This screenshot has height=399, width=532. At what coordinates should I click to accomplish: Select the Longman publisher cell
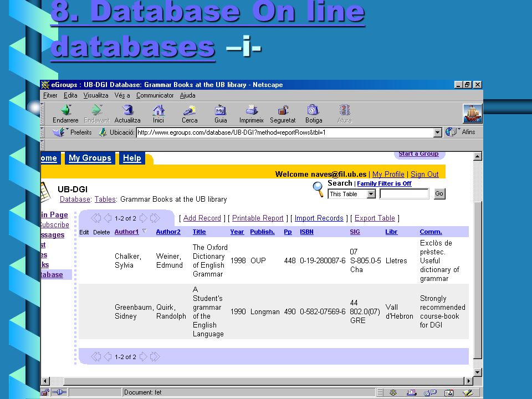pyautogui.click(x=265, y=311)
